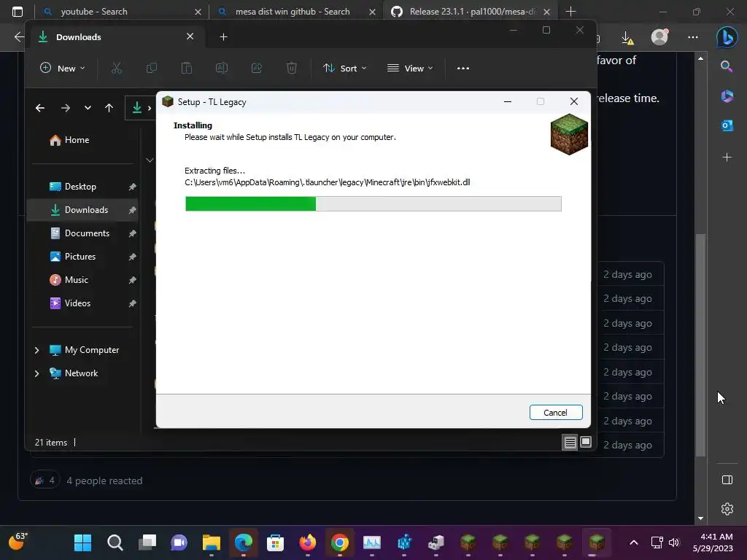Viewport: 747px width, 560px height.
Task: Open the View dropdown in File Explorer
Action: pos(410,68)
